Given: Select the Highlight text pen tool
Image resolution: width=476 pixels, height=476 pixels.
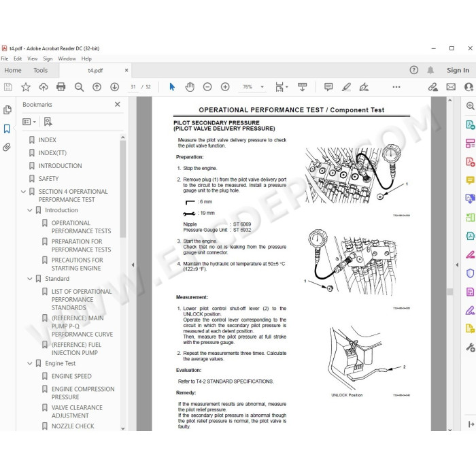Looking at the screenshot, I should 346,87.
